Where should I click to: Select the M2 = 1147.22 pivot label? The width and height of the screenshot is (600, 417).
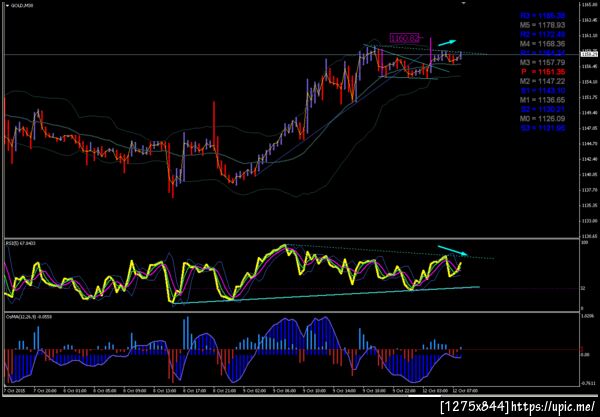pyautogui.click(x=542, y=81)
